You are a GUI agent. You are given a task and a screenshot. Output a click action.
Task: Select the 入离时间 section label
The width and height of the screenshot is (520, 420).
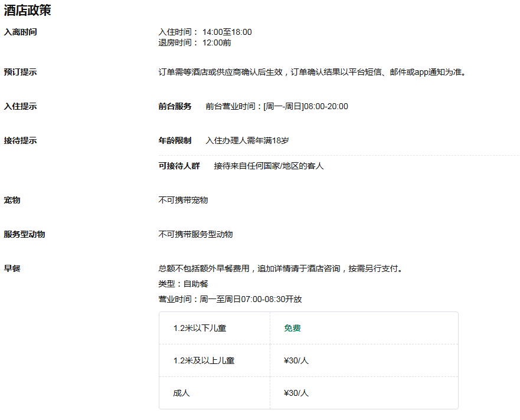pos(20,32)
